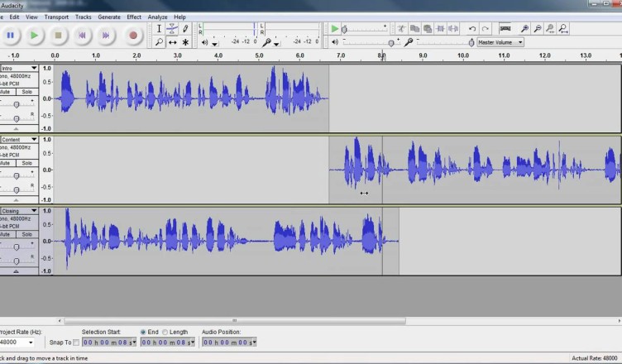Skip to Start of the project

pyautogui.click(x=82, y=36)
